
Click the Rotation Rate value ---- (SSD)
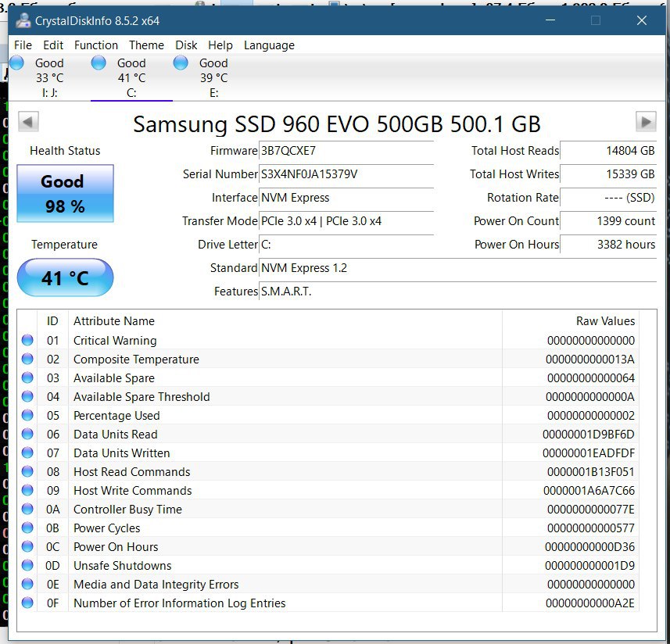(x=608, y=198)
